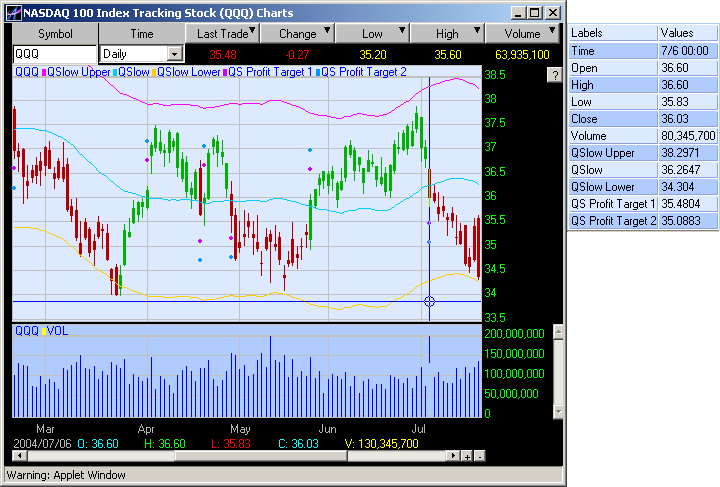Click the VOL label in the volume pane
Viewport: 720px width, 487px height.
click(x=57, y=331)
